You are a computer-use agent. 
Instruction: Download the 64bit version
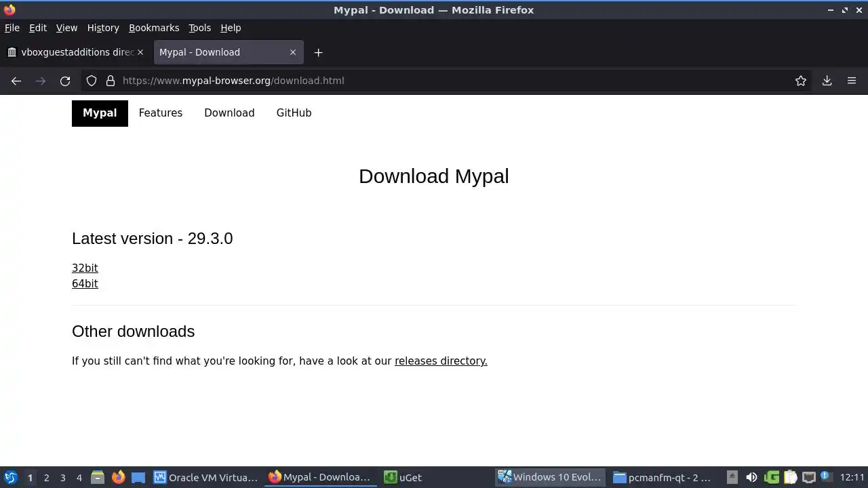click(x=85, y=284)
